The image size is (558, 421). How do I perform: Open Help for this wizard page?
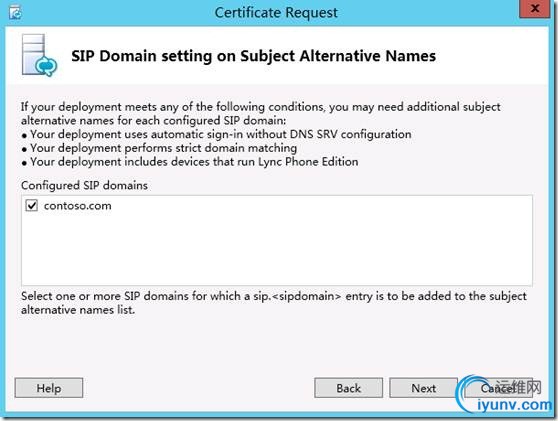tap(49, 388)
